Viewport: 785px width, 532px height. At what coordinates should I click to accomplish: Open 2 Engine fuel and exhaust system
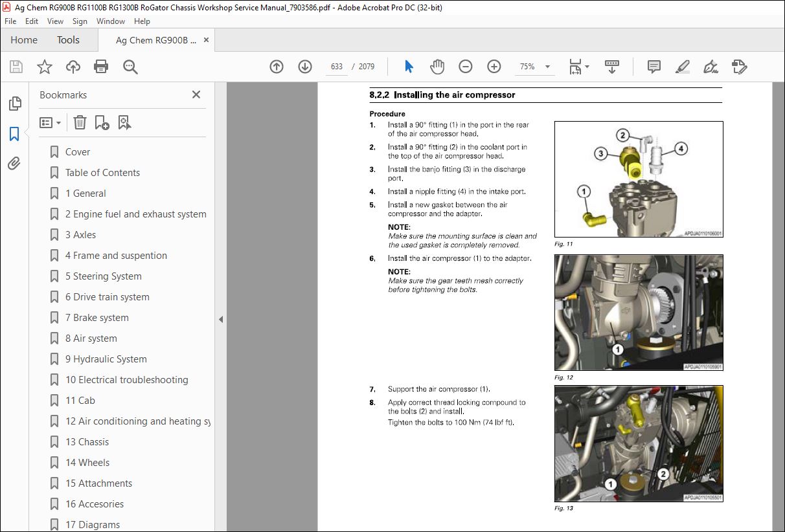[136, 214]
